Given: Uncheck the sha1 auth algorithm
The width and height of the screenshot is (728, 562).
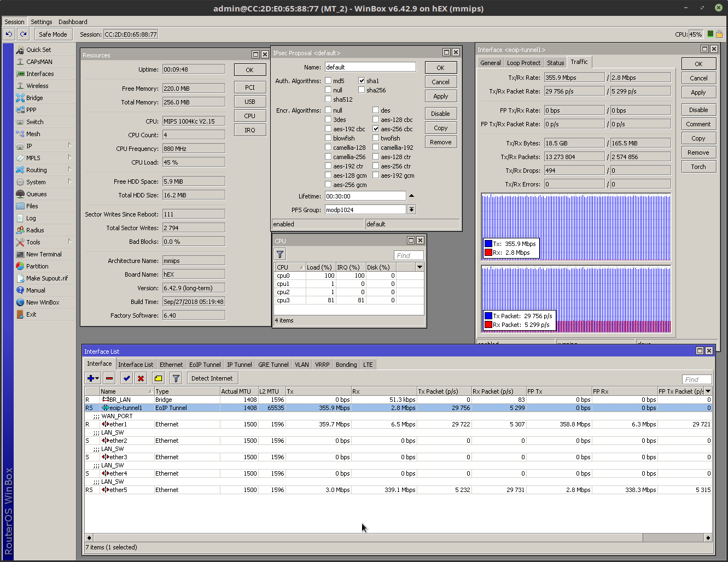Looking at the screenshot, I should click(362, 81).
